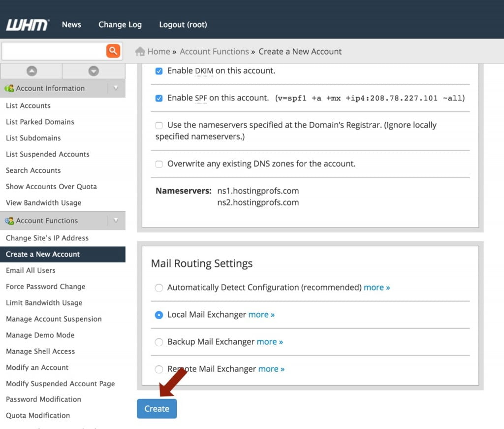
Task: Open Show Accounts Over Quota
Action: point(51,187)
